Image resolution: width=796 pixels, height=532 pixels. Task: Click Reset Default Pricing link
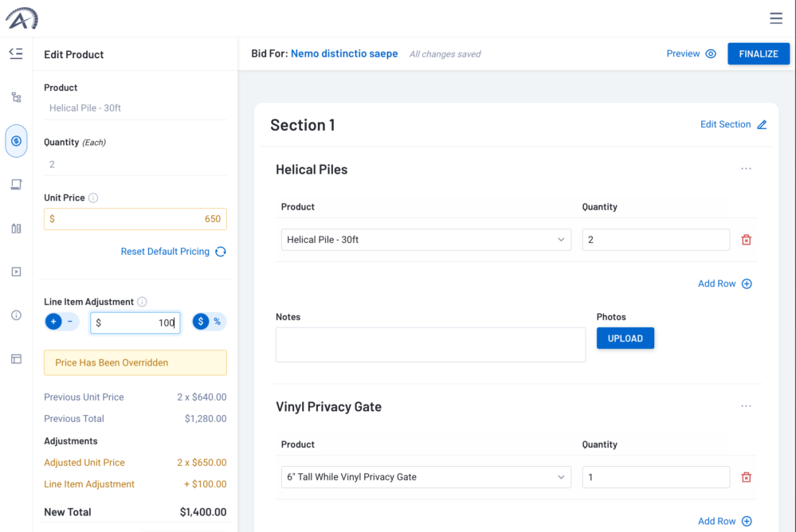pos(166,251)
